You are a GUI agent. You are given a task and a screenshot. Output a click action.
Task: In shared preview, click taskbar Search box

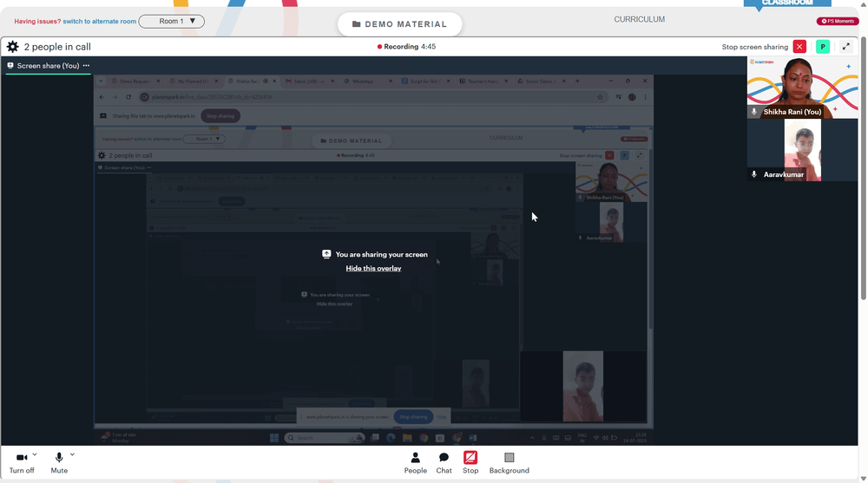325,438
